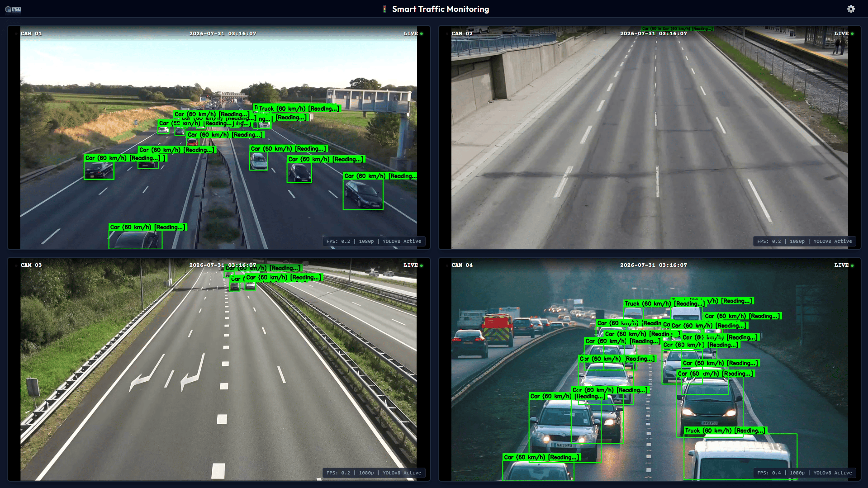This screenshot has height=488, width=868.
Task: Select the CAM 01 label
Action: [31, 33]
